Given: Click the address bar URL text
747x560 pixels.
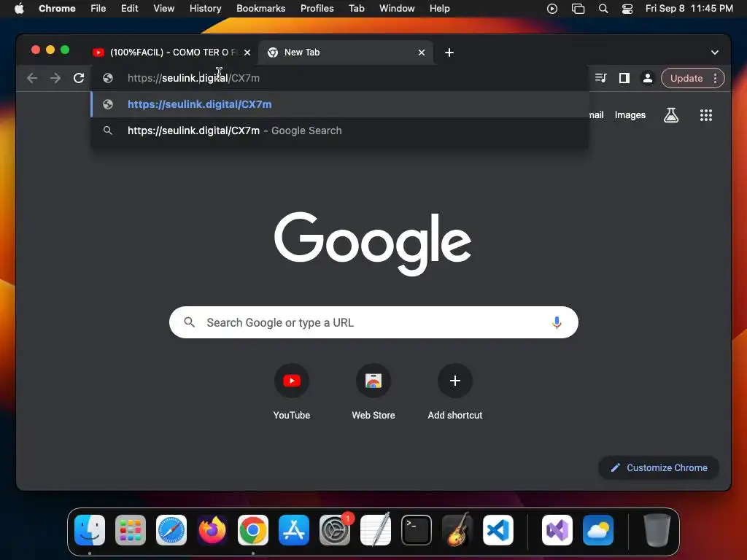Looking at the screenshot, I should 193,78.
